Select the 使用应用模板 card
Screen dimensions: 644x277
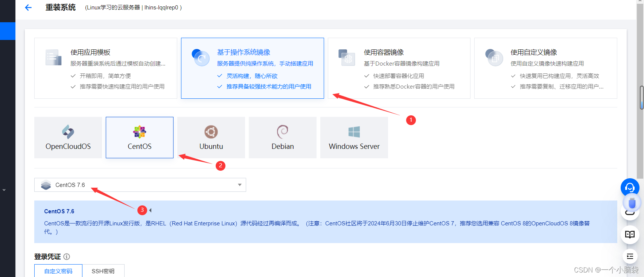(106, 68)
